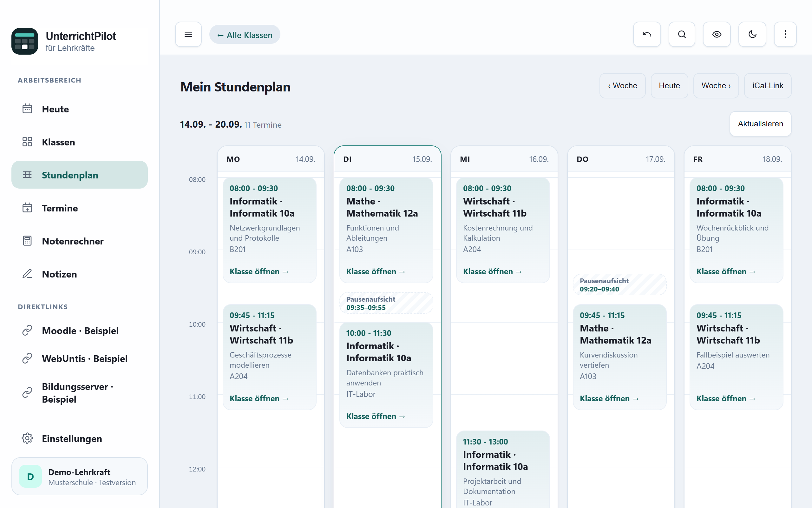The image size is (812, 508).
Task: Click the FR 18.09. day header
Action: (737, 159)
